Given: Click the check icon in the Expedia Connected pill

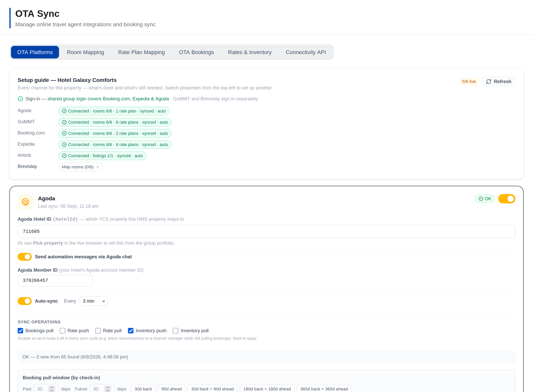Looking at the screenshot, I should click(x=64, y=144).
